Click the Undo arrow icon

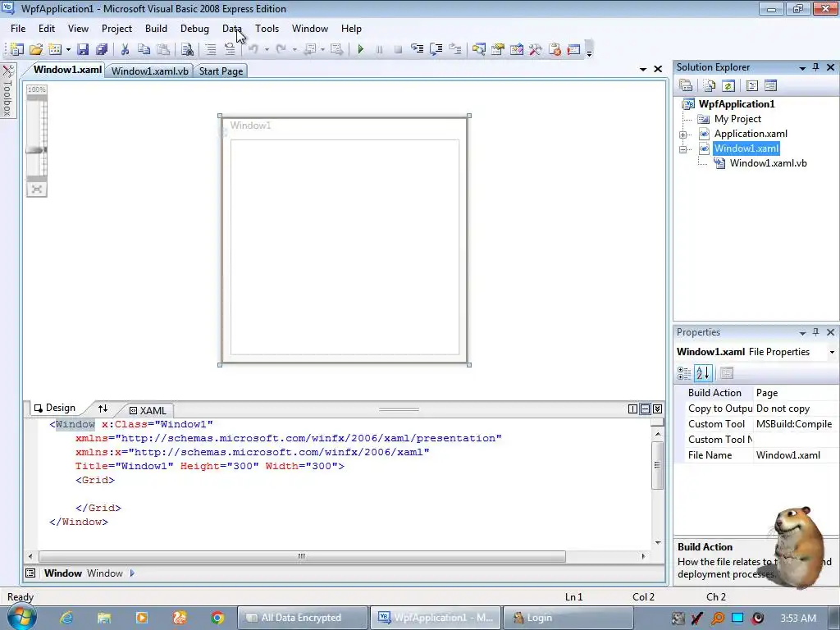[x=253, y=50]
